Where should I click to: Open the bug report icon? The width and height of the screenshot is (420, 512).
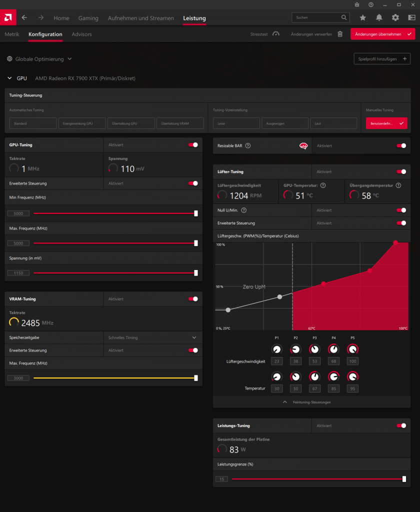357,5
